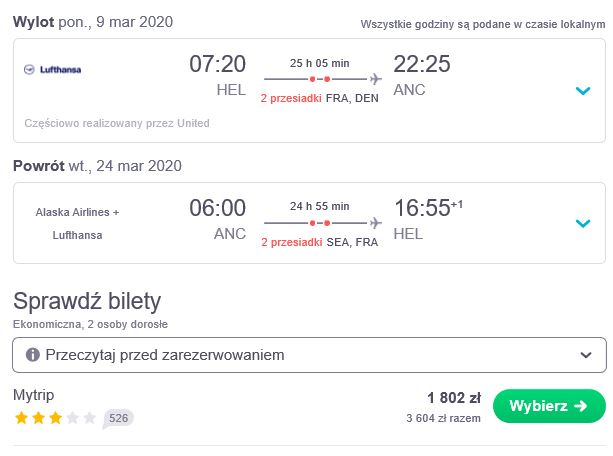
Task: Expand the outbound HEL to ANC flight details
Action: pyautogui.click(x=583, y=91)
